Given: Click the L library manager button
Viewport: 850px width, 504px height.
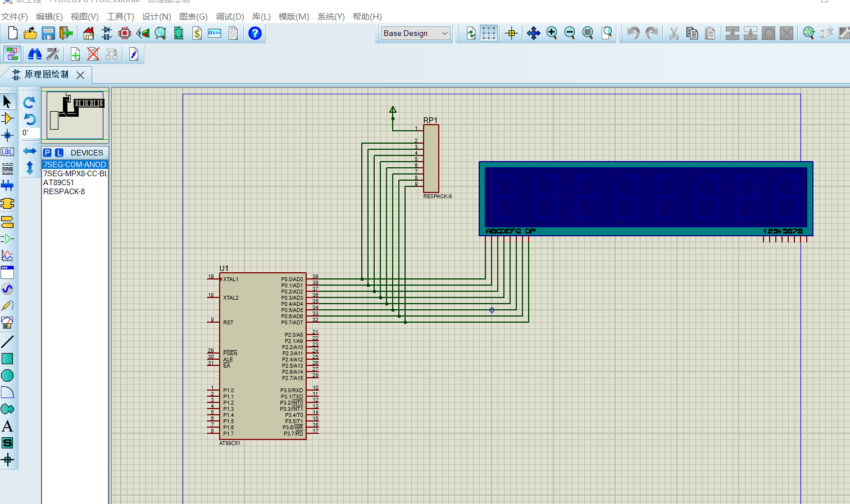Looking at the screenshot, I should (59, 153).
